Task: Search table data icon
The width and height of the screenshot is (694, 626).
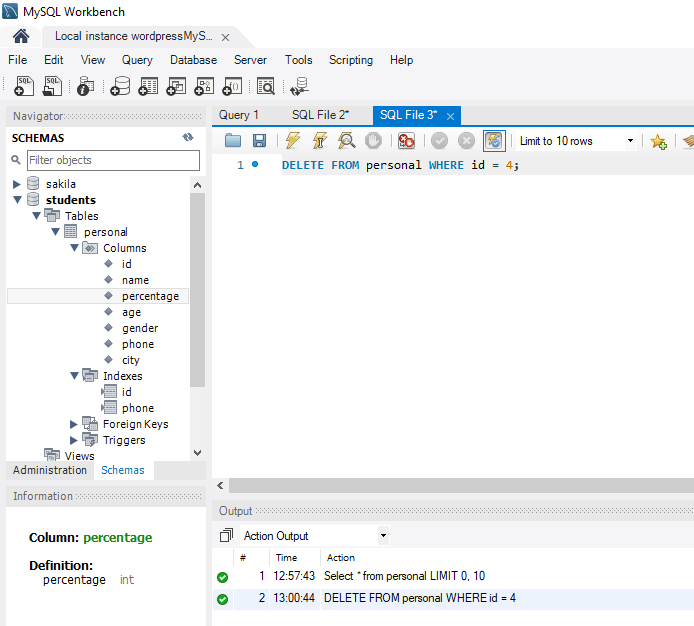Action: click(266, 86)
